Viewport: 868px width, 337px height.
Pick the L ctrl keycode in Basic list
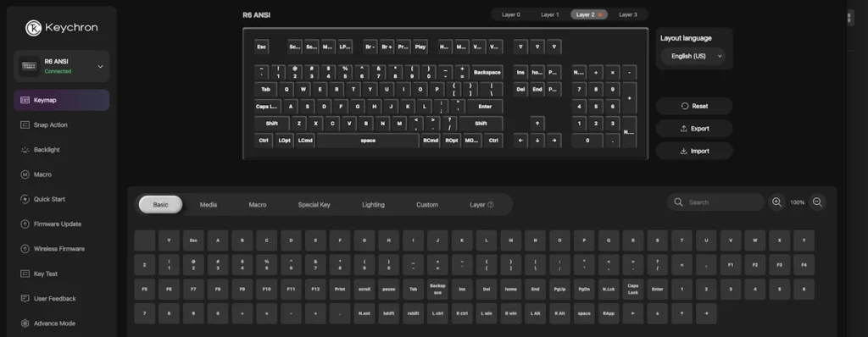tap(437, 314)
